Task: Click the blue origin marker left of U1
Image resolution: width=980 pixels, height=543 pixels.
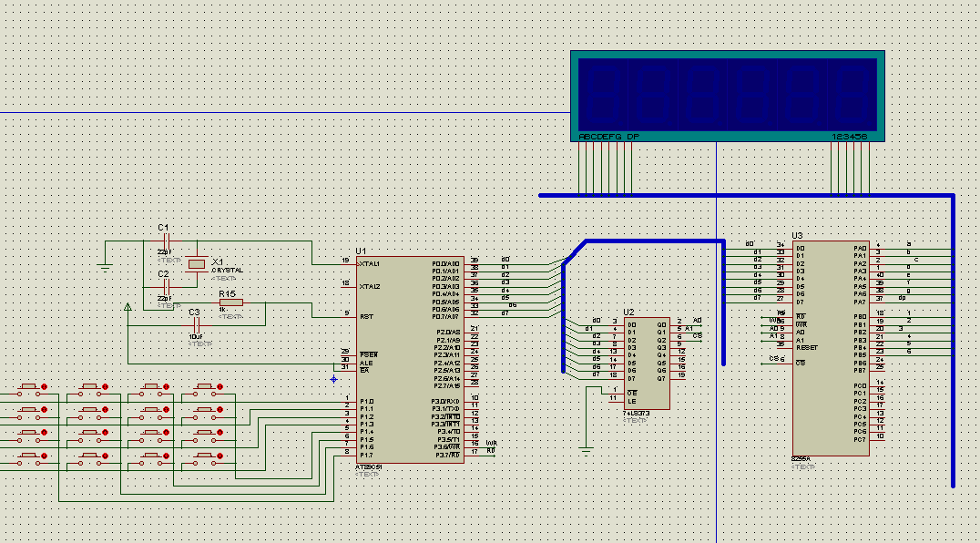Action: pyautogui.click(x=333, y=379)
